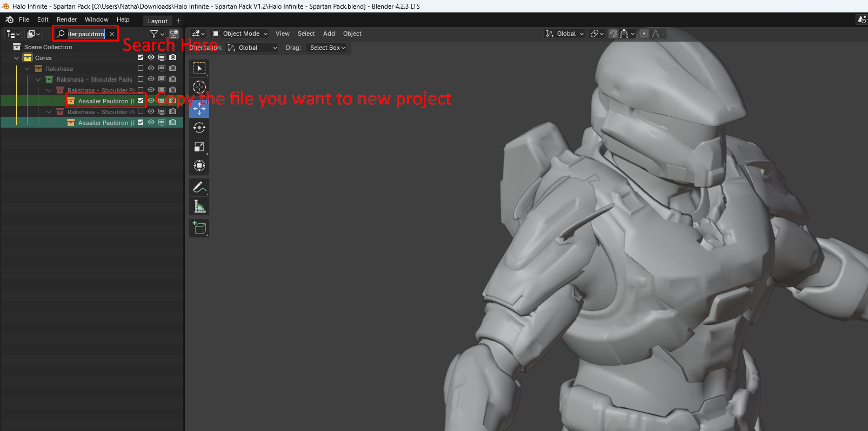This screenshot has width=868, height=431.
Task: Check the Rakshasa - Shoulder Pads checkbox
Action: coord(141,79)
